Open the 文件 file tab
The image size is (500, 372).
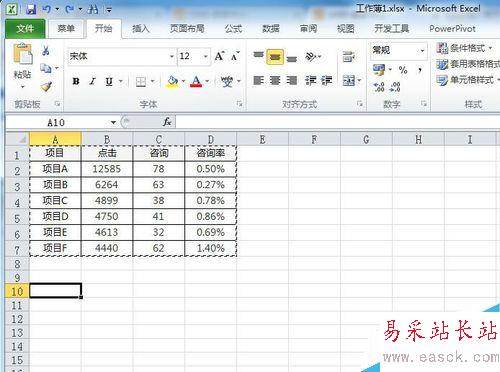[25, 29]
